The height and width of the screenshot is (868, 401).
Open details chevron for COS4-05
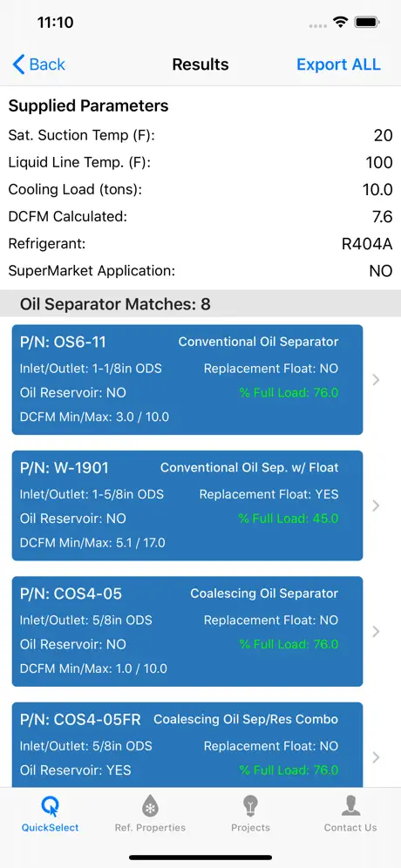(x=376, y=631)
